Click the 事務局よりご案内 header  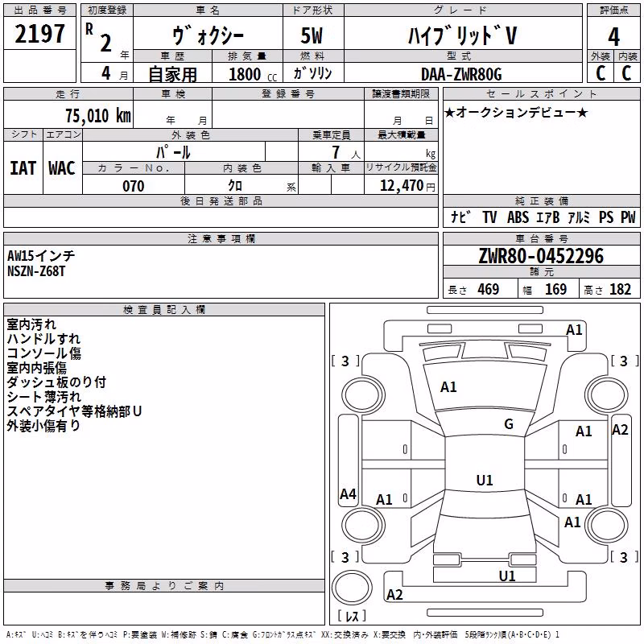(x=164, y=586)
